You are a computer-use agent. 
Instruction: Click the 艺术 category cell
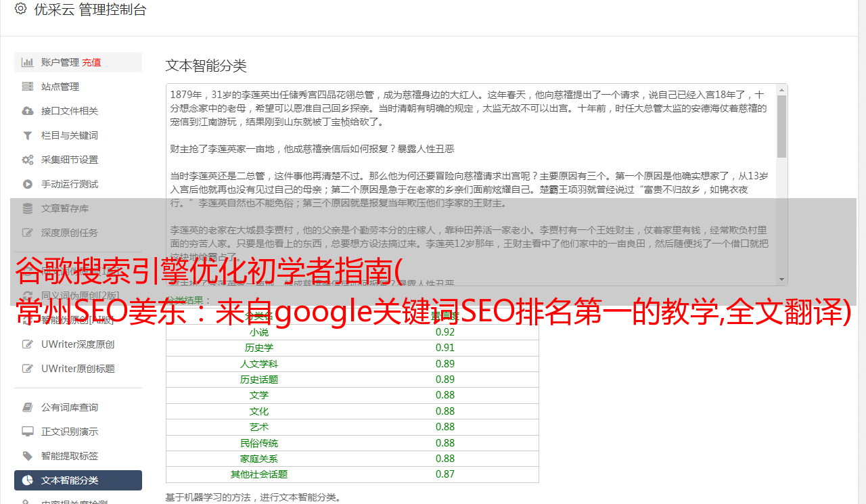click(258, 427)
